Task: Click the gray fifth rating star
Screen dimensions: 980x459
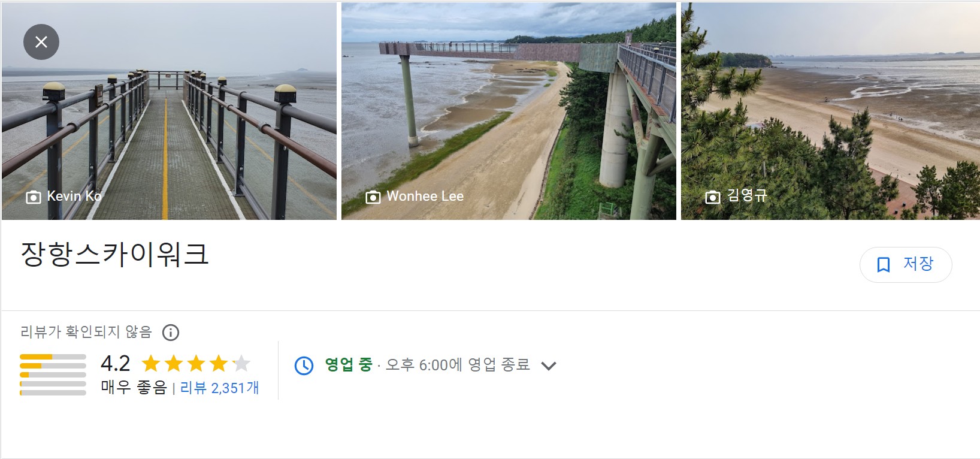Action: [x=241, y=364]
